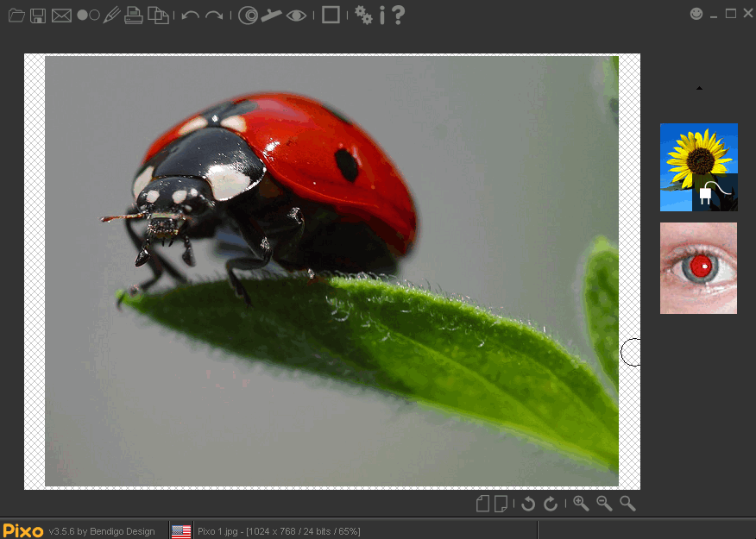This screenshot has height=539, width=756.
Task: Click the small up arrow above the thumbnails
Action: [x=699, y=88]
